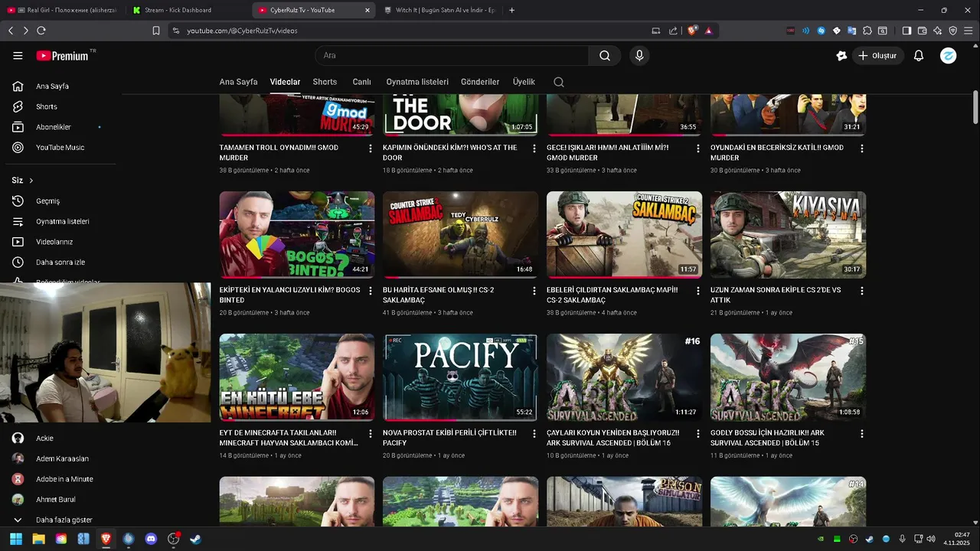
Task: Open BOGOS BINTED video thumbnail
Action: pos(297,234)
